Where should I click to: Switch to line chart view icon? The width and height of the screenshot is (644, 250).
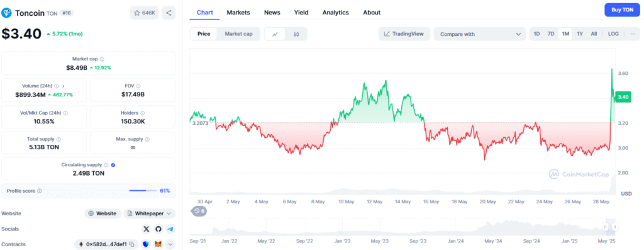click(x=275, y=34)
